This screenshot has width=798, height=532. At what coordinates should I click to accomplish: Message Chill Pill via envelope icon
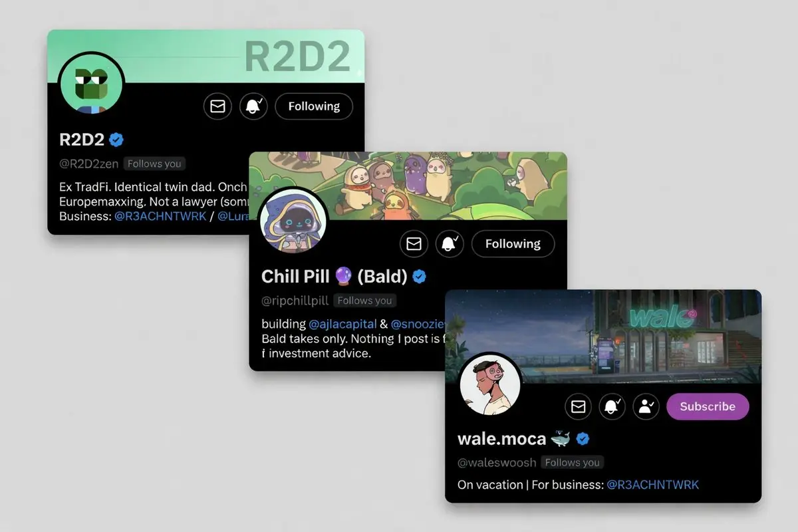tap(414, 244)
